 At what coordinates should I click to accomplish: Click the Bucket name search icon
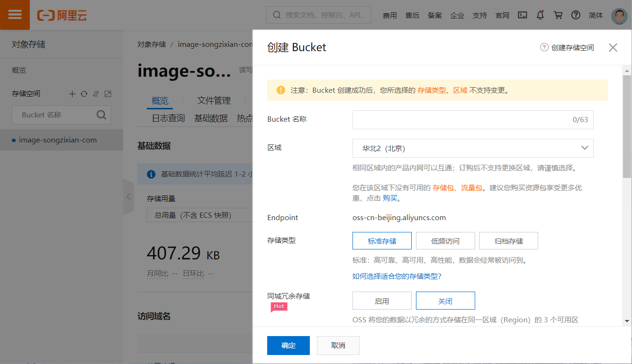tap(101, 115)
